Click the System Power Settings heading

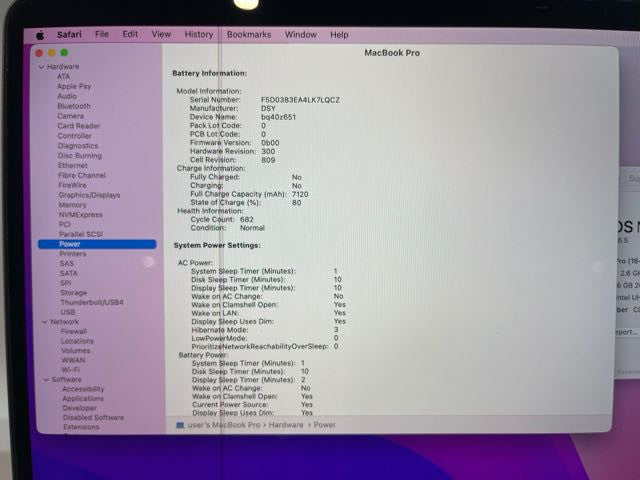[x=217, y=245]
